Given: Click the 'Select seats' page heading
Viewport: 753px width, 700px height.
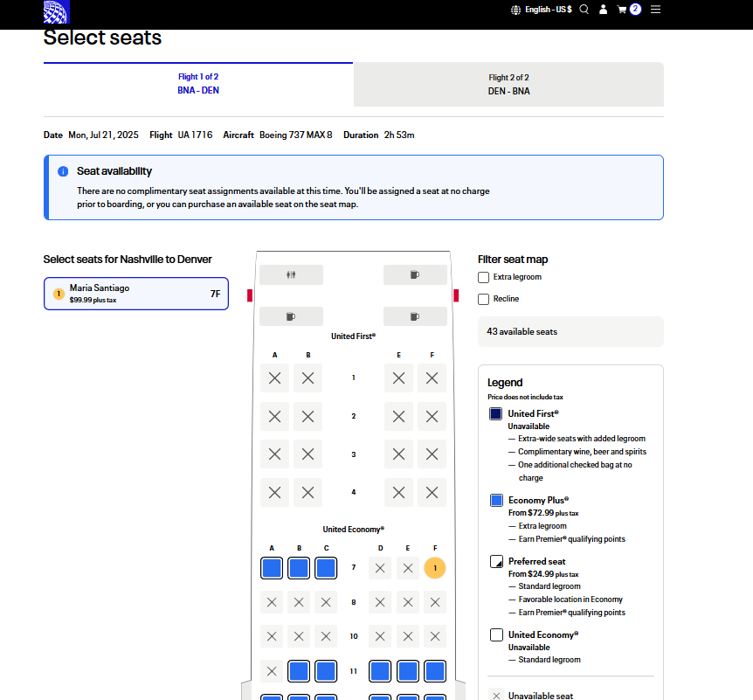Looking at the screenshot, I should coord(102,38).
